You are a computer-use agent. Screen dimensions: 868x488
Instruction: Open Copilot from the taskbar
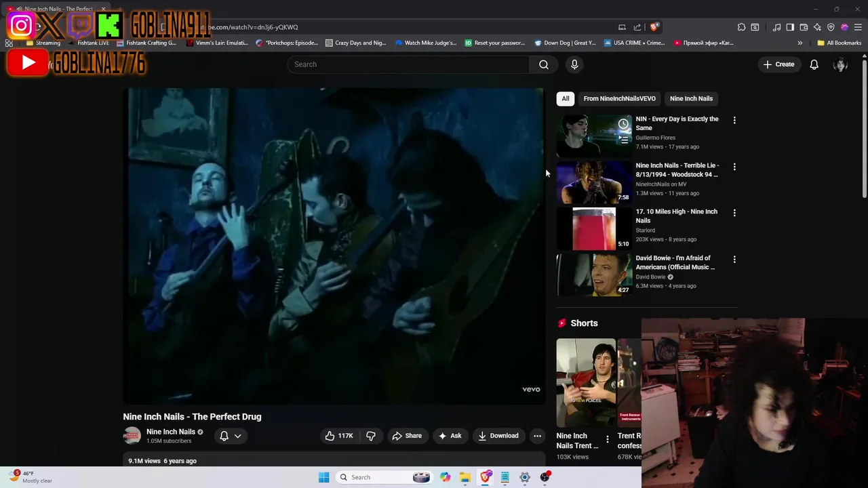(x=445, y=477)
